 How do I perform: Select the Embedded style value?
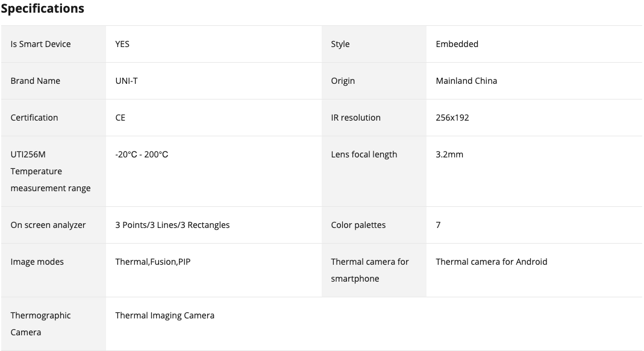pyautogui.click(x=457, y=44)
